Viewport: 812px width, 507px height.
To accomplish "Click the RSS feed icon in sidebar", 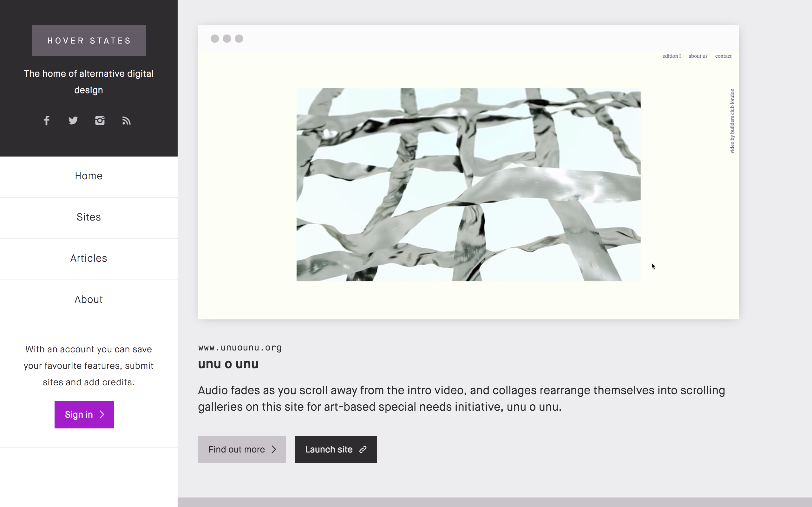I will (x=126, y=120).
